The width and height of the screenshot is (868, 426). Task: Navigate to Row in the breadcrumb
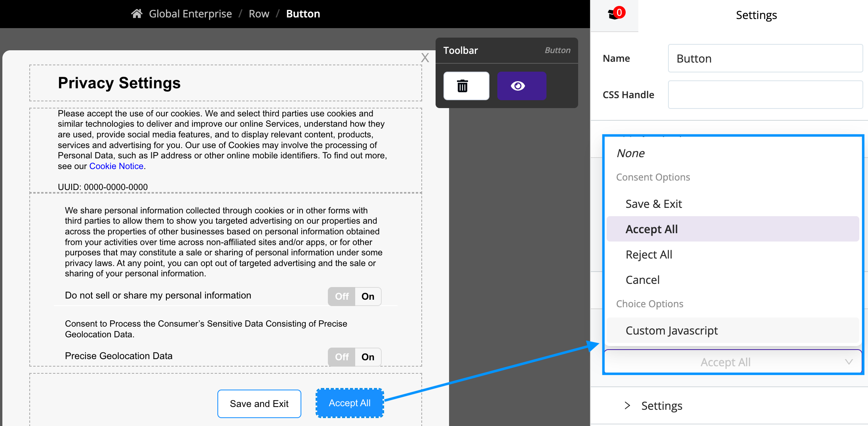coord(259,13)
